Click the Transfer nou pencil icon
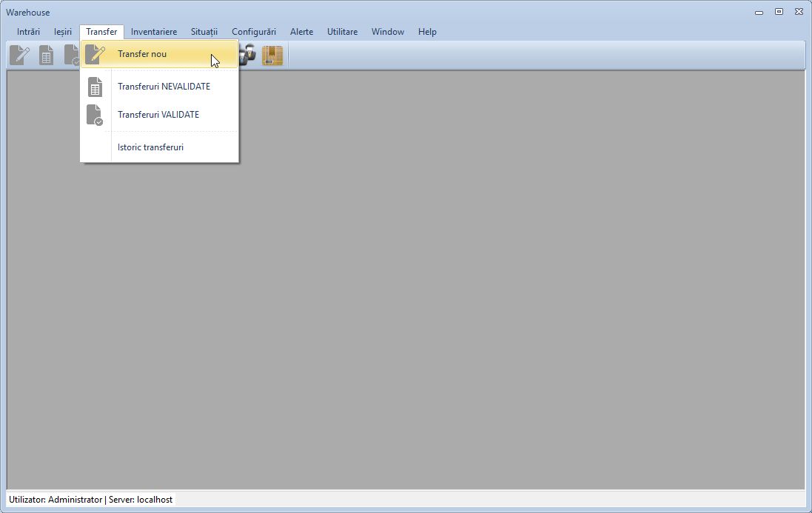Screen dimensions: 812x513 click(x=95, y=54)
